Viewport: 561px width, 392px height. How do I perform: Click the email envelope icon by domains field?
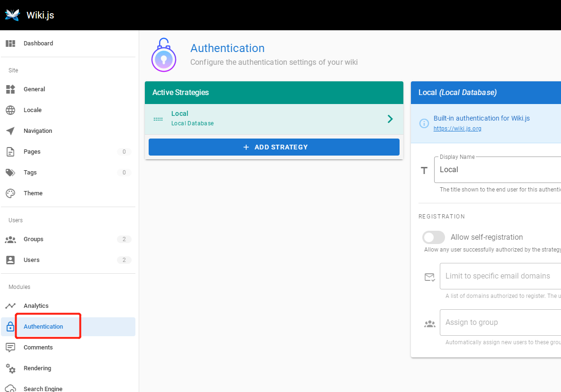tap(429, 277)
